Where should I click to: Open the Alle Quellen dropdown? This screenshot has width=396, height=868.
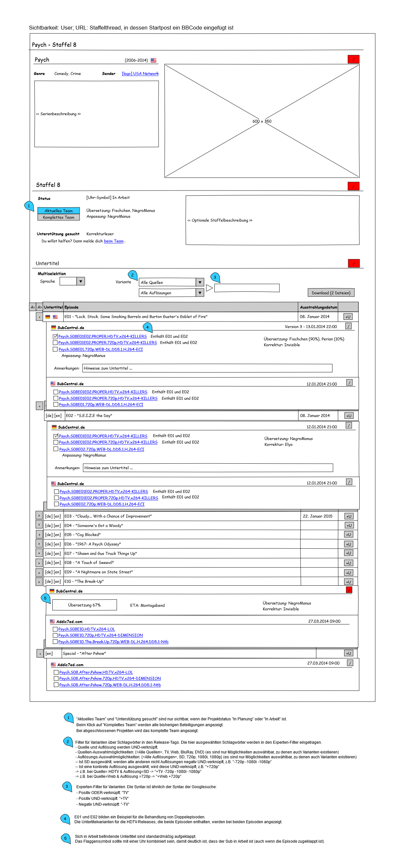click(200, 282)
